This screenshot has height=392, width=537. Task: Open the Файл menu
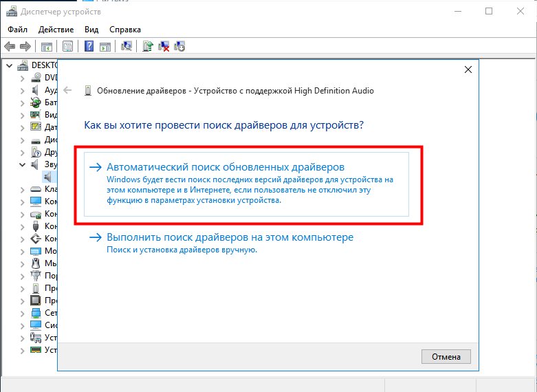coord(17,30)
